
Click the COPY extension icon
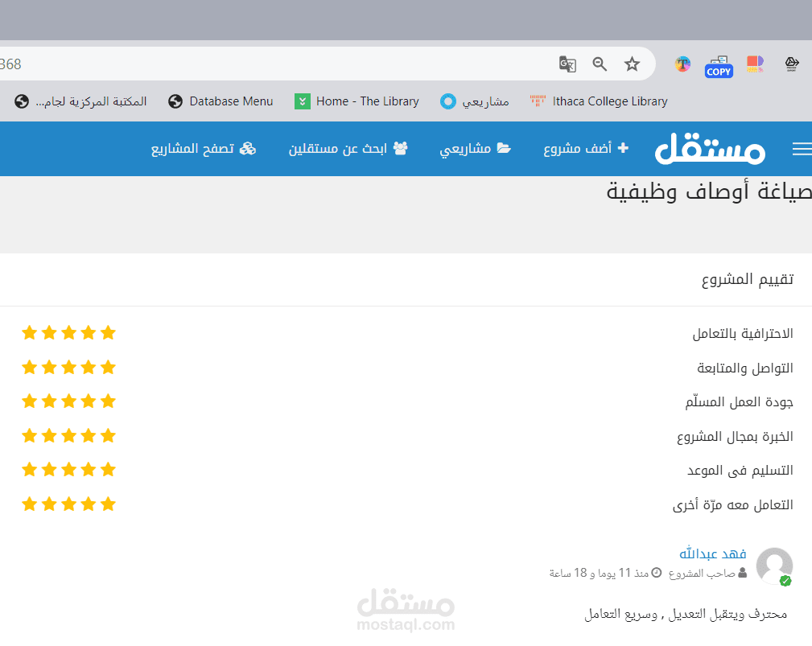tap(719, 67)
